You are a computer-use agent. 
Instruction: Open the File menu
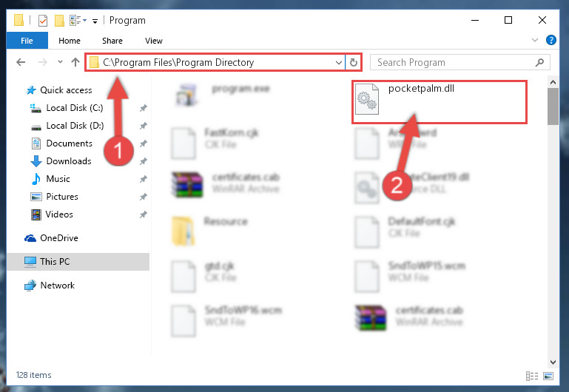[27, 40]
